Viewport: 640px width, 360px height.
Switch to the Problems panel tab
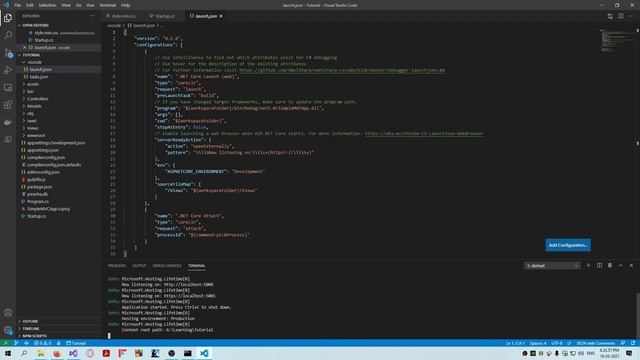pyautogui.click(x=117, y=266)
